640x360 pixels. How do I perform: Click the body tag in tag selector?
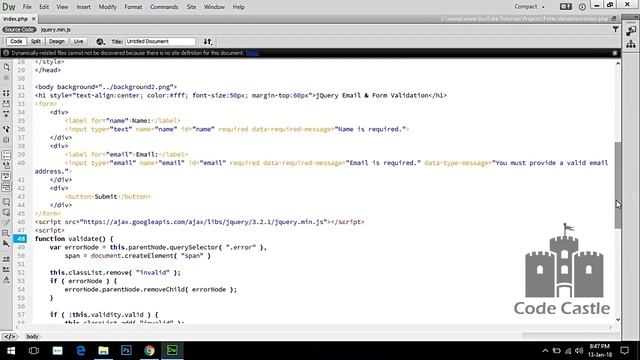32,337
